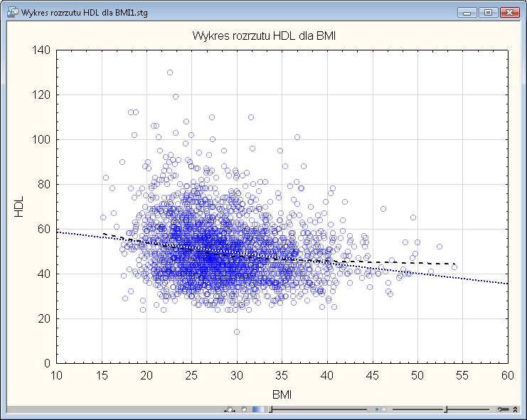Click the y-axis value 100
The height and width of the screenshot is (420, 527).
click(41, 139)
